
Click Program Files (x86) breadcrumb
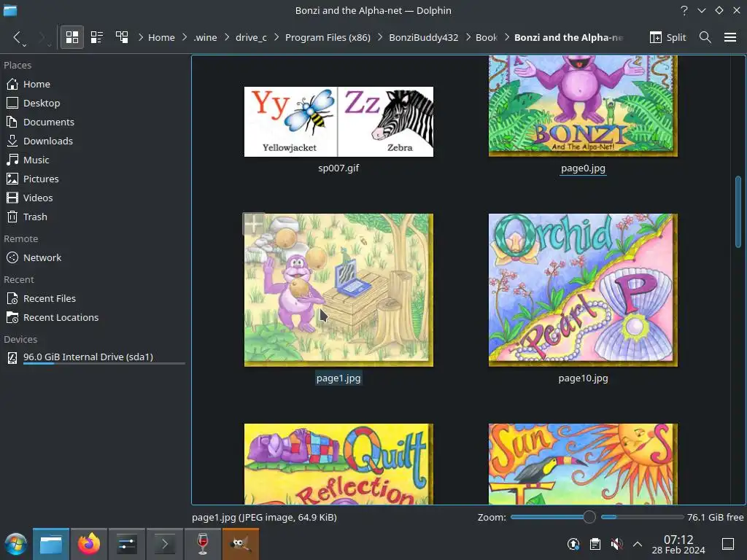click(x=328, y=37)
